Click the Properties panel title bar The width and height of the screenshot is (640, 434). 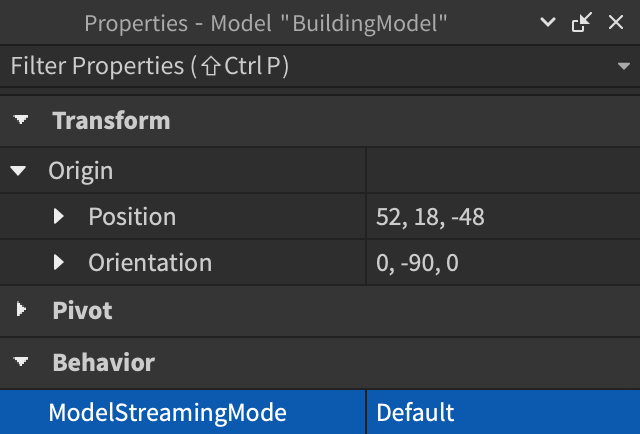[x=265, y=23]
